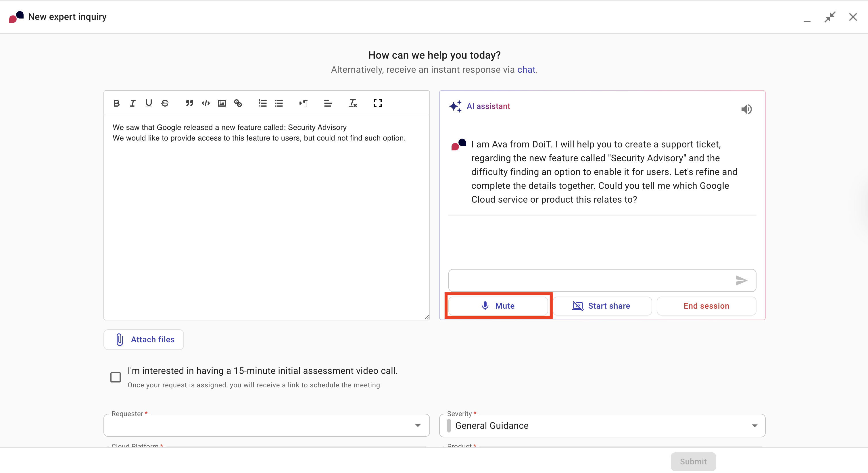Expand editor to fullscreen
The width and height of the screenshot is (868, 473).
[377, 103]
